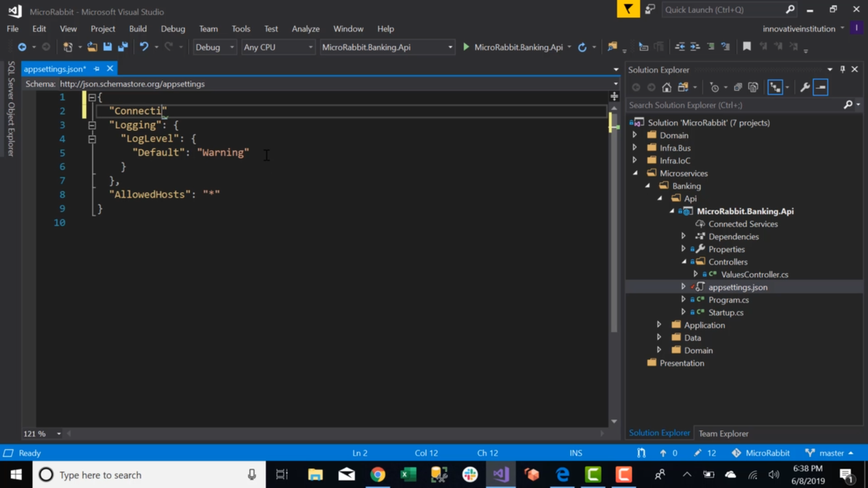
Task: Click the notifications filter flag icon
Action: (x=628, y=9)
